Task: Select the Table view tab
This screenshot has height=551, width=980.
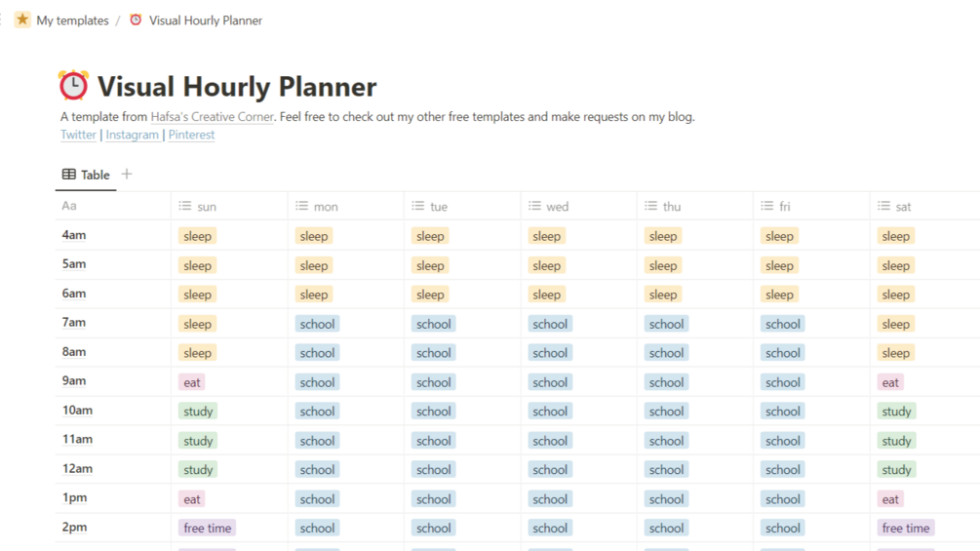Action: tap(86, 175)
